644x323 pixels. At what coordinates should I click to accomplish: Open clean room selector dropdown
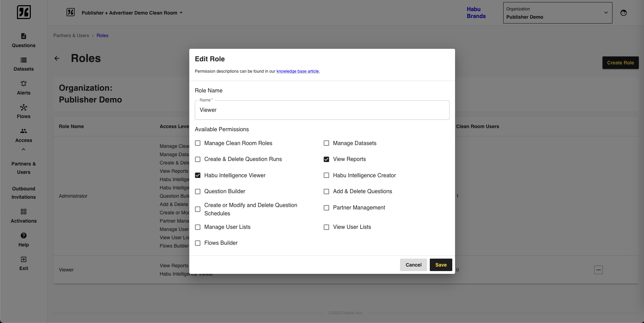(x=132, y=13)
